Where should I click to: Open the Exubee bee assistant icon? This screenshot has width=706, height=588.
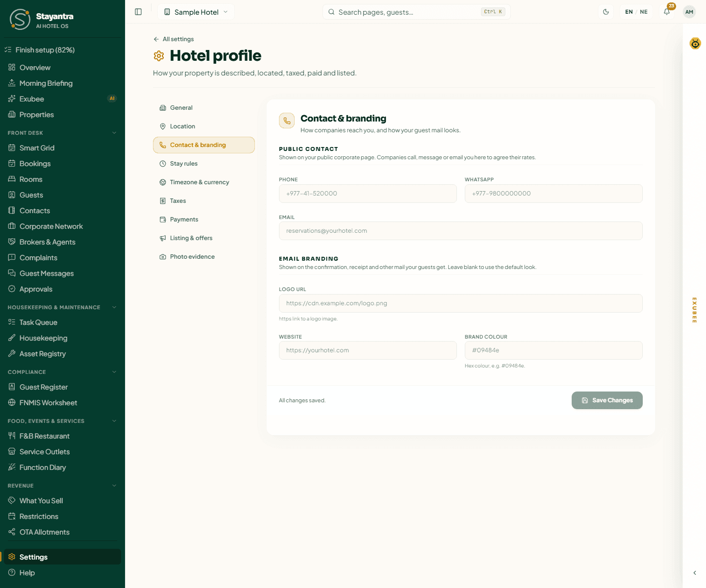click(695, 44)
